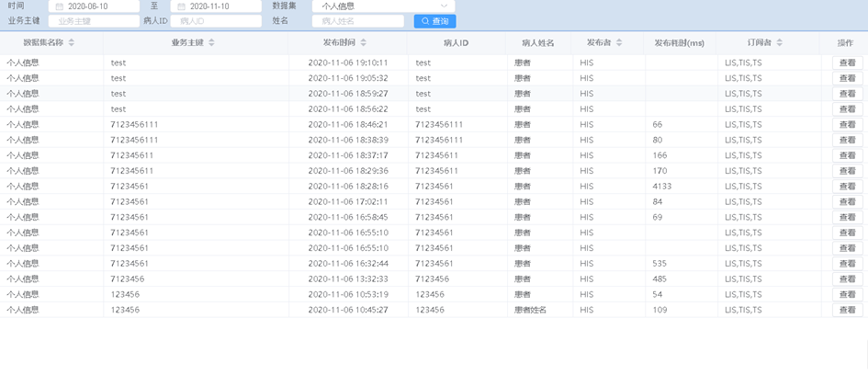Click duration value 109
The image size is (868, 375).
pos(659,310)
